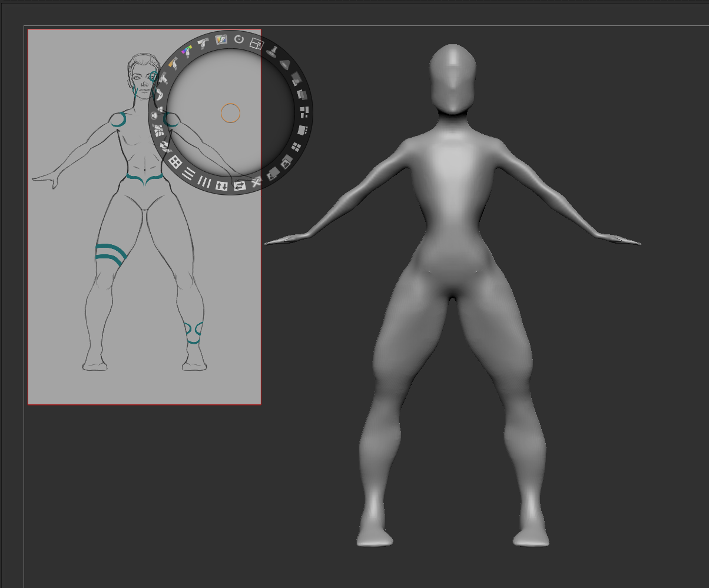This screenshot has width=709, height=588.
Task: Click the Rotate icon on the Spotlight dial
Action: (238, 39)
